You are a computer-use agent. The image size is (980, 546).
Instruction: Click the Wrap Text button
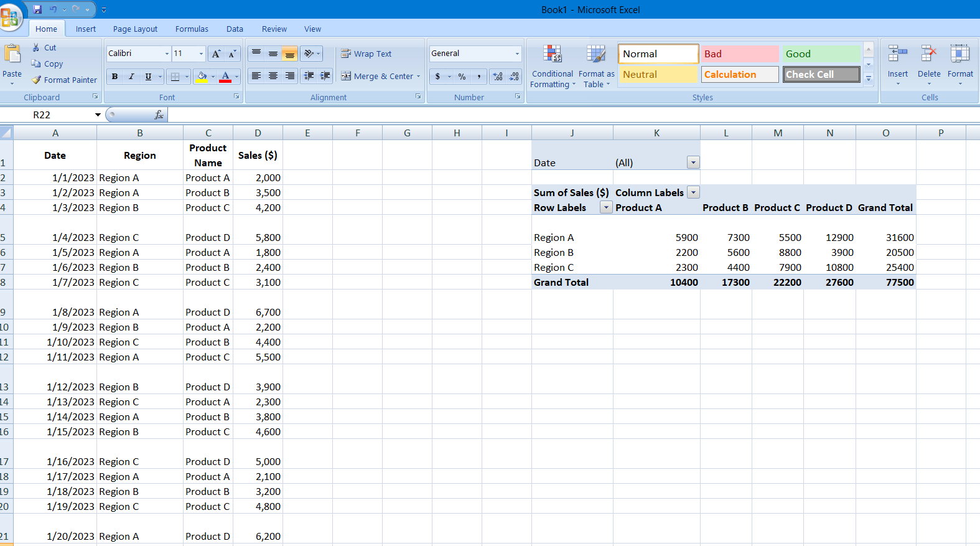click(x=366, y=54)
